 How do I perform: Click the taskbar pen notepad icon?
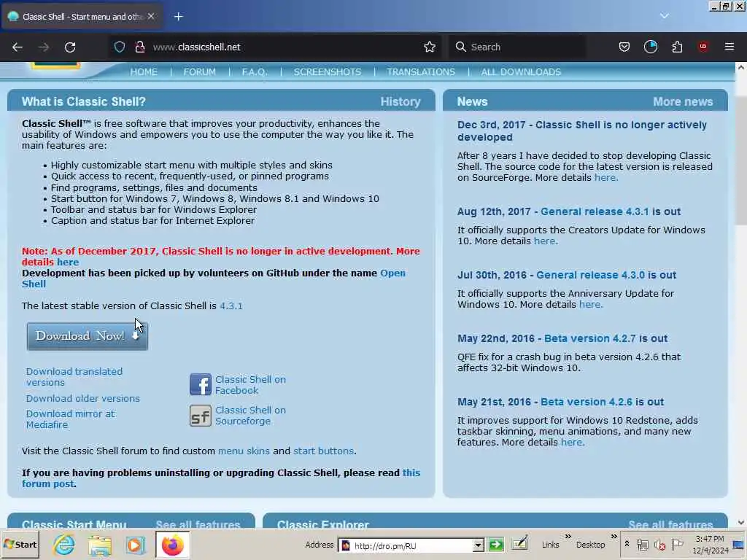[x=519, y=544]
